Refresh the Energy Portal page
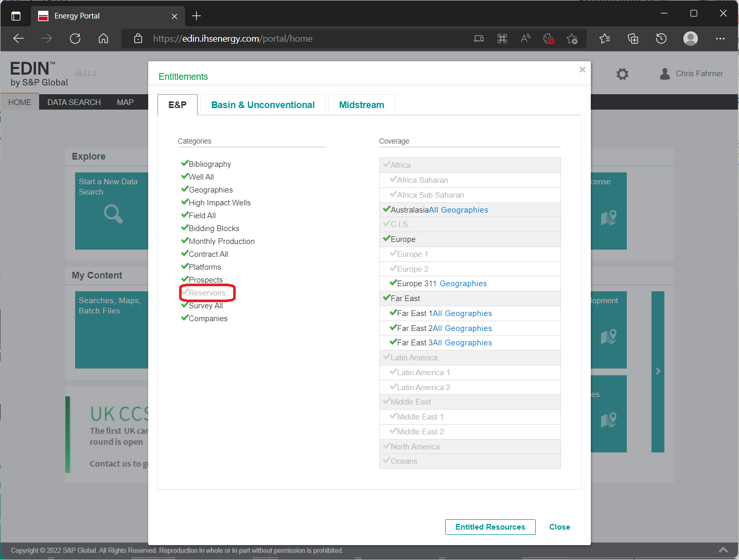 pos(75,39)
